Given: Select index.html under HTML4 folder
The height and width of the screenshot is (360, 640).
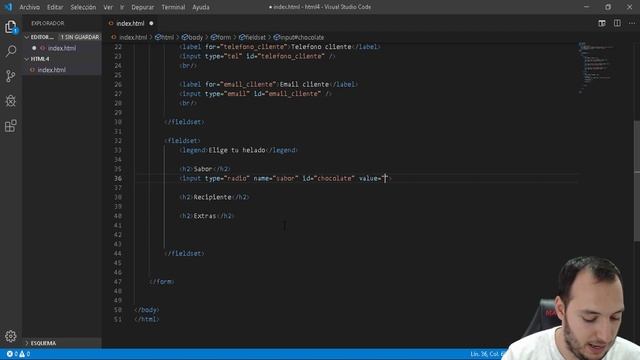Looking at the screenshot, I should tap(51, 70).
